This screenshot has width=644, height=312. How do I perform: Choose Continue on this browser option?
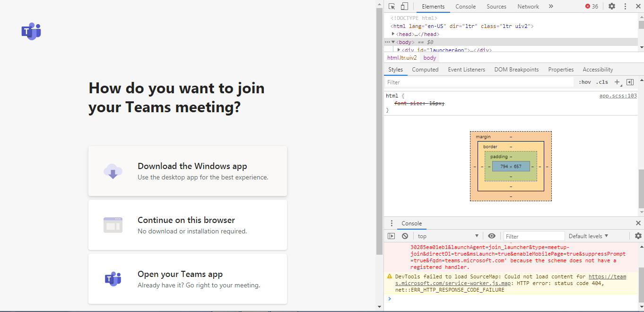coord(188,225)
